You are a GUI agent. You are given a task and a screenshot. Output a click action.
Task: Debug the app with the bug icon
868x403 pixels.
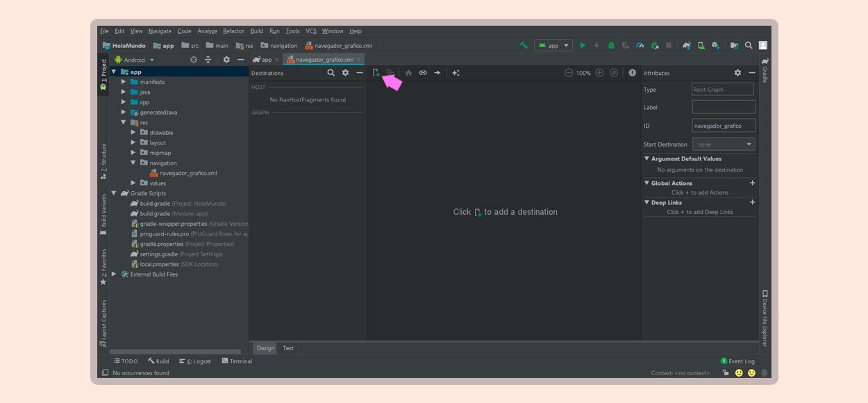click(611, 45)
